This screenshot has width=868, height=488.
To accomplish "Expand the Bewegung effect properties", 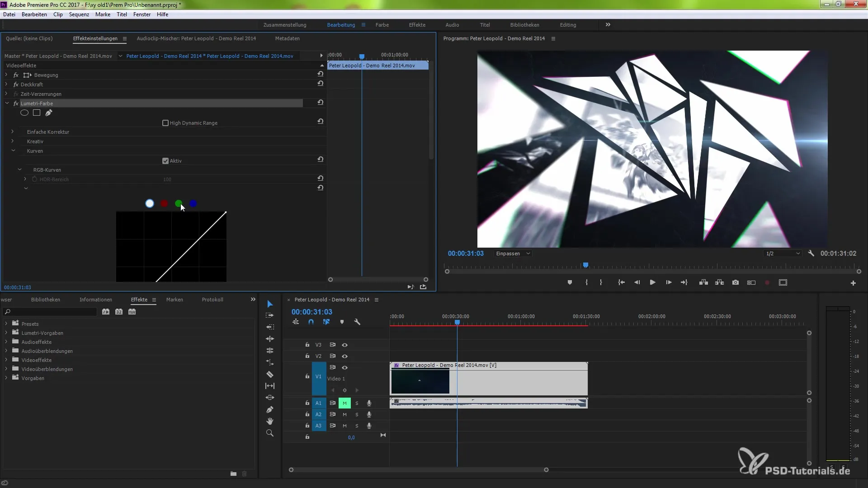I will coord(6,75).
